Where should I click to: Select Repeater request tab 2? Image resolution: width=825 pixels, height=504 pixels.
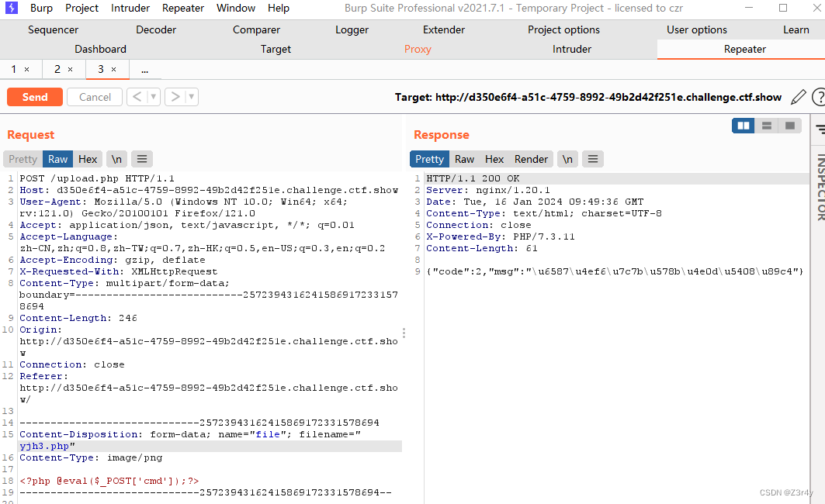pyautogui.click(x=57, y=69)
